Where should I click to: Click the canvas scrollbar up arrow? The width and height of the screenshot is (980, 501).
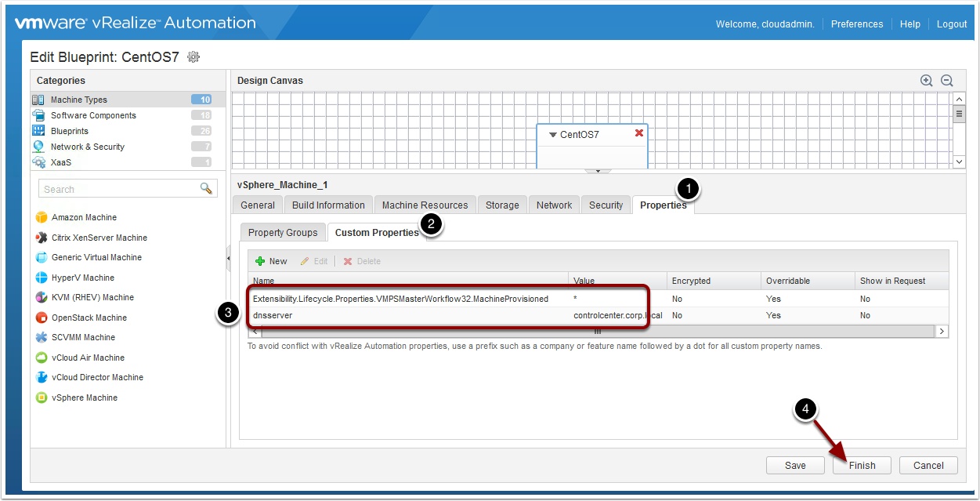(959, 100)
